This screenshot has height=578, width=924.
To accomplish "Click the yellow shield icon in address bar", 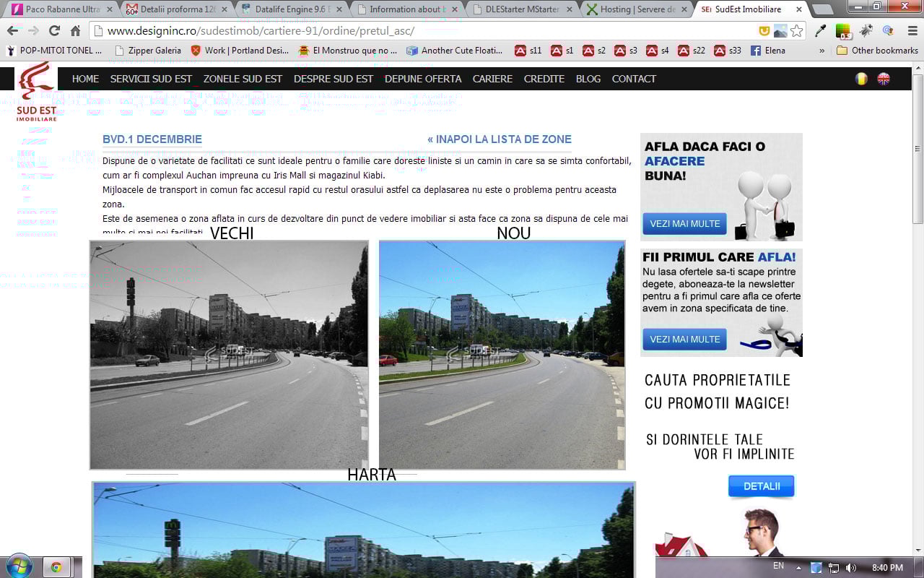I will (764, 31).
